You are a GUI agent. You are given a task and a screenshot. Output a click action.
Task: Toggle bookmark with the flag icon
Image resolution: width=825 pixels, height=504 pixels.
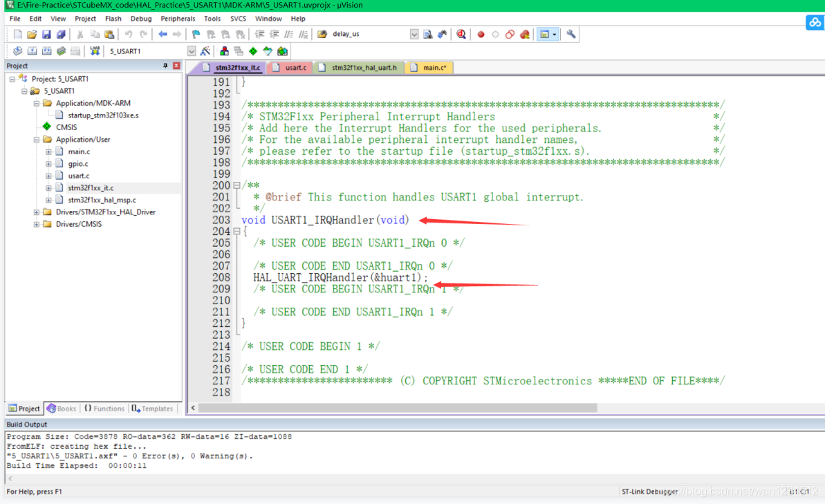tap(196, 34)
